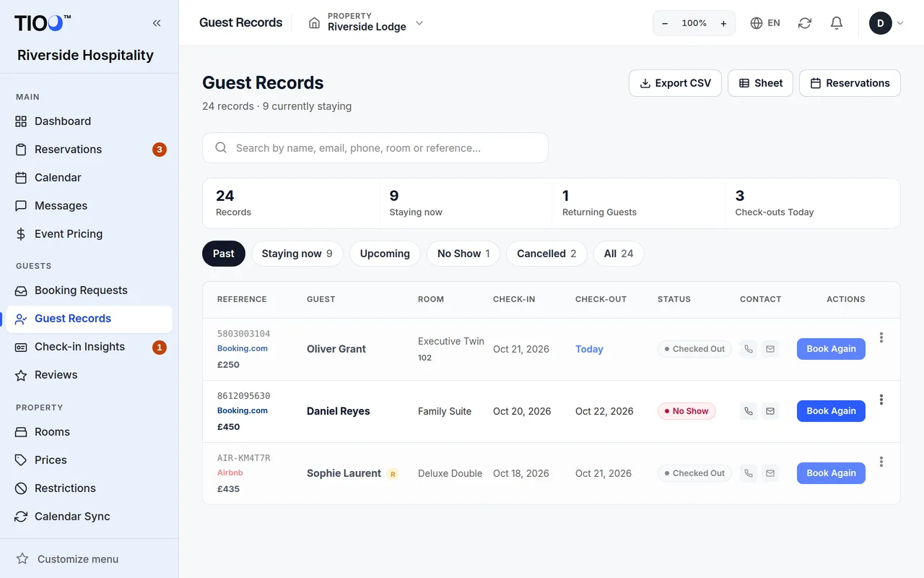Open the Sheet view button

click(760, 83)
